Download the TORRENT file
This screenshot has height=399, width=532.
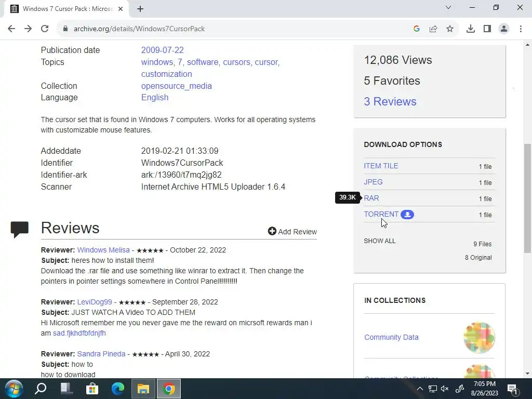(x=381, y=214)
